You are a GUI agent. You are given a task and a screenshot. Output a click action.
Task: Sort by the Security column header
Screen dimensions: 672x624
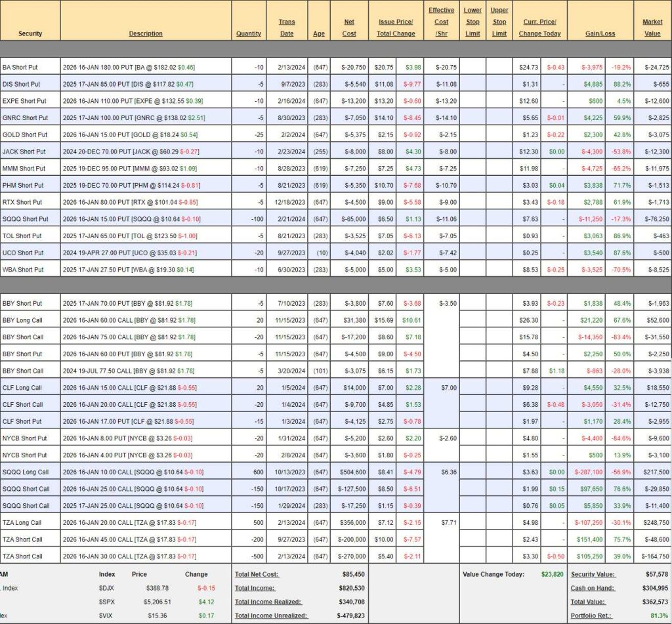pos(30,33)
